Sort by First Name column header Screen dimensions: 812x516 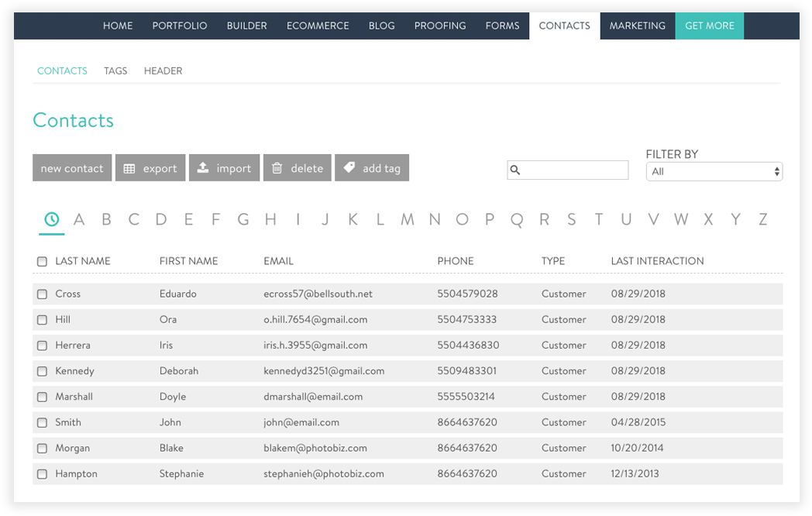point(188,261)
